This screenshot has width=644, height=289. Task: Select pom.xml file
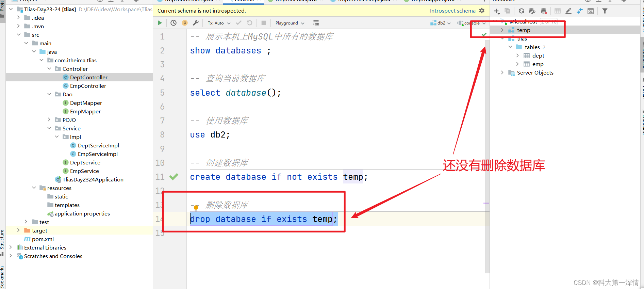click(x=43, y=239)
